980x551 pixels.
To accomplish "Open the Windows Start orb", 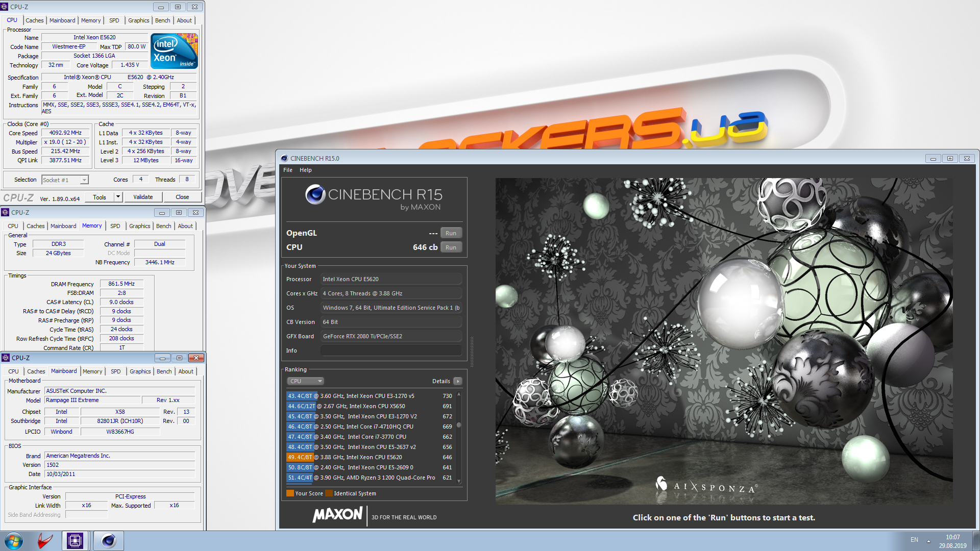I will pyautogui.click(x=14, y=540).
